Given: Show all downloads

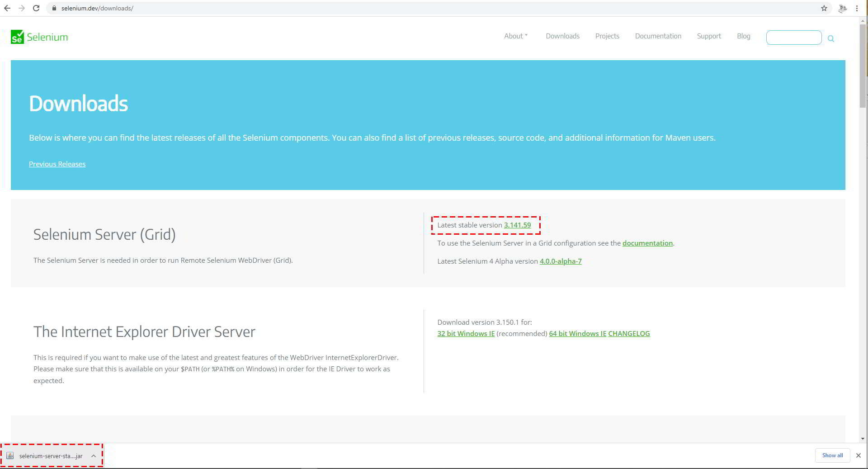Looking at the screenshot, I should click(832, 455).
